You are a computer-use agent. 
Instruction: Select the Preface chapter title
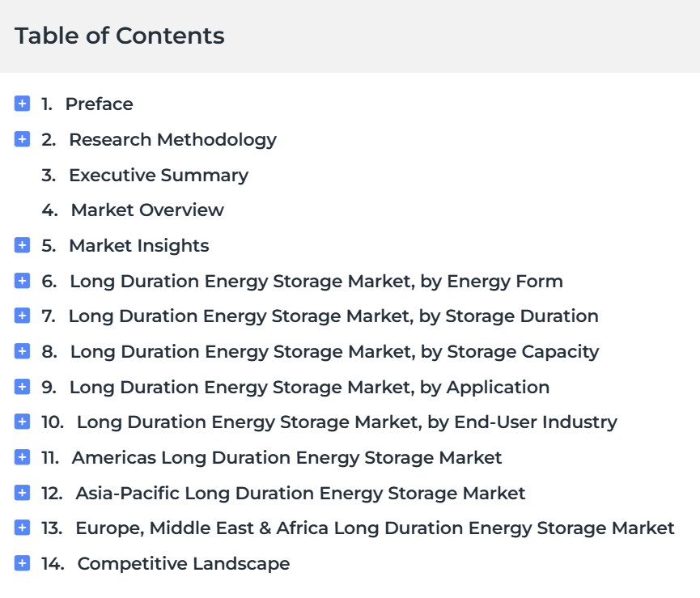pos(99,104)
